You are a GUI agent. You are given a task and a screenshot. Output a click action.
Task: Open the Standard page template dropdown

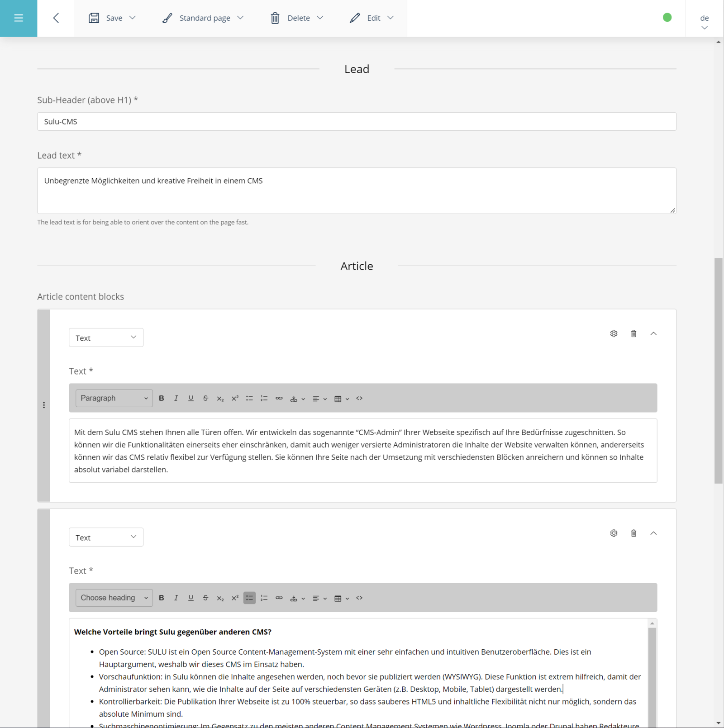coord(203,18)
